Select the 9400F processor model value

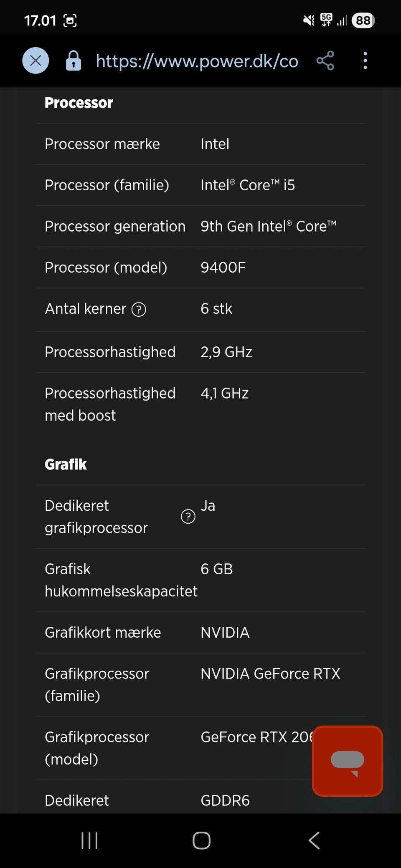pos(223,267)
